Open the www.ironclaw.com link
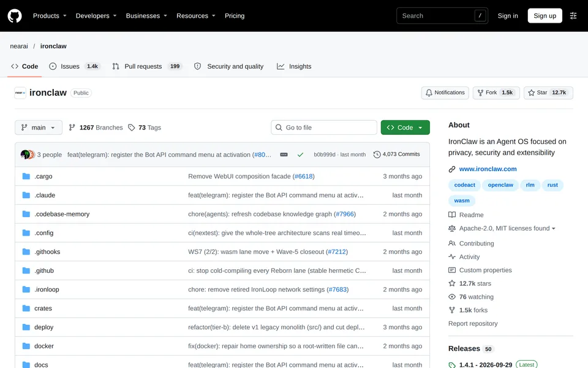 (488, 169)
